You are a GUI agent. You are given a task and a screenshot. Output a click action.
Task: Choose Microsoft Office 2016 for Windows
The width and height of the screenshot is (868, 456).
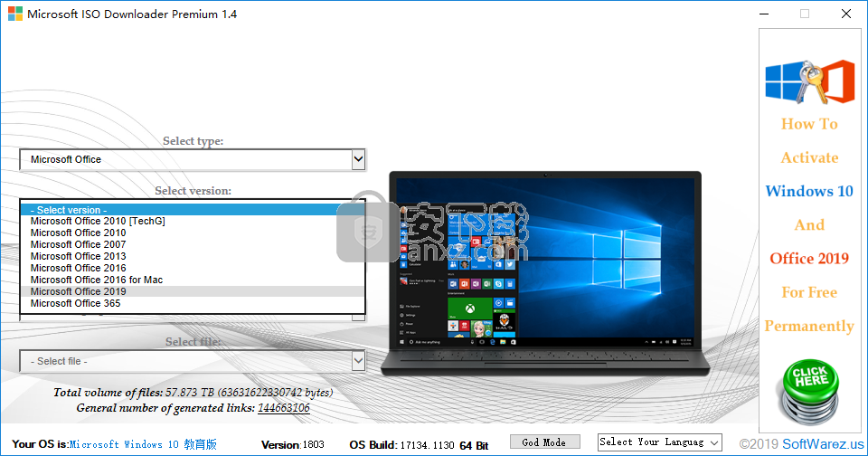[192, 268]
